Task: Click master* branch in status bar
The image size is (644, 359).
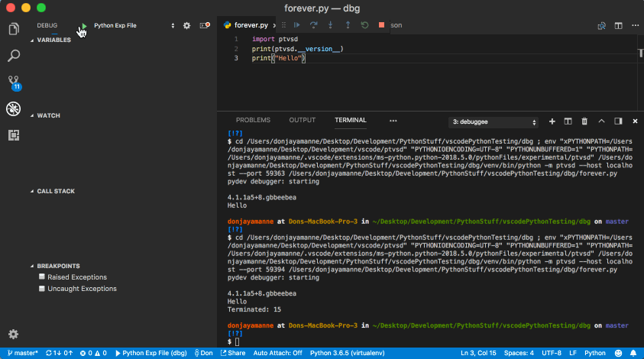Action: click(23, 353)
